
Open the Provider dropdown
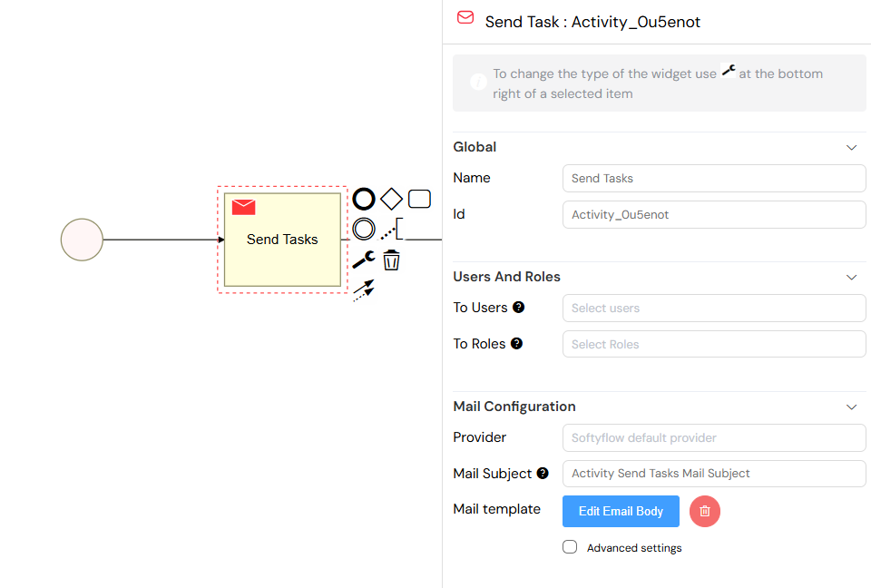click(x=714, y=438)
